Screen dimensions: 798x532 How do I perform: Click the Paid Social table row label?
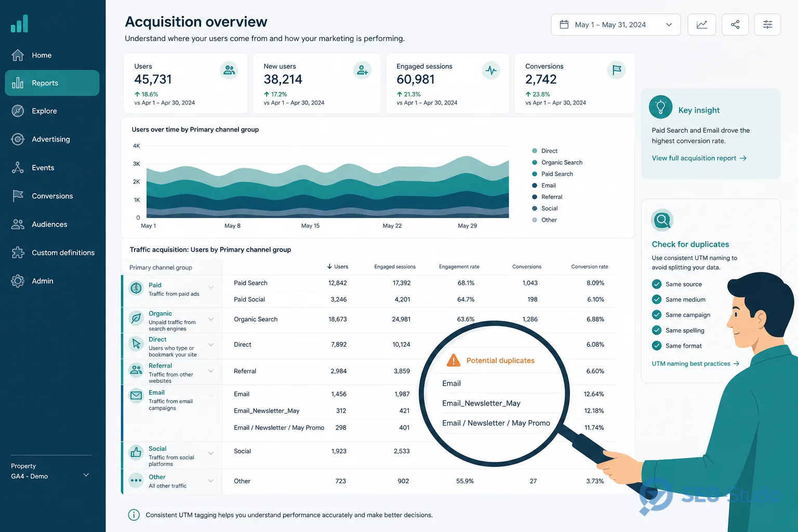click(x=249, y=299)
